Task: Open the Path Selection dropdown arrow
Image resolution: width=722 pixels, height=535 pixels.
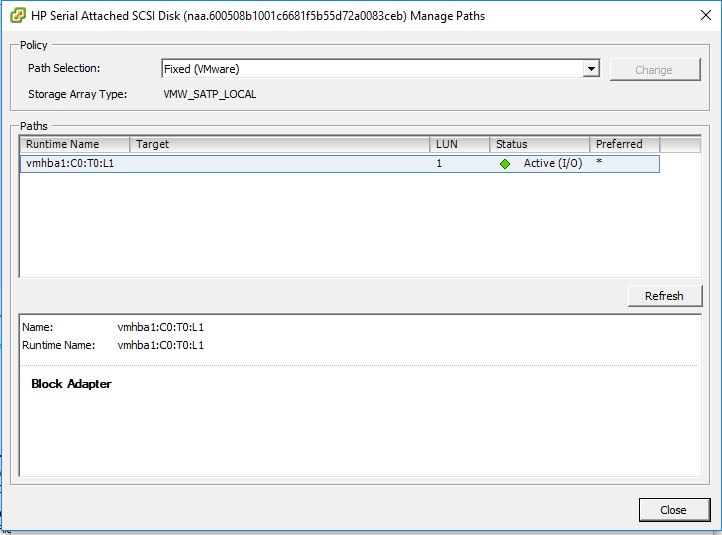Action: (591, 69)
